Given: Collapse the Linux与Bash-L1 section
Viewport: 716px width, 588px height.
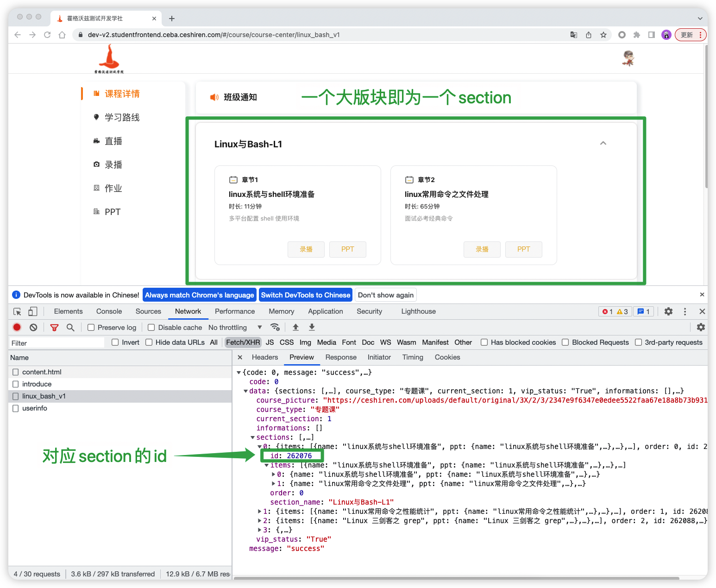Looking at the screenshot, I should 603,143.
